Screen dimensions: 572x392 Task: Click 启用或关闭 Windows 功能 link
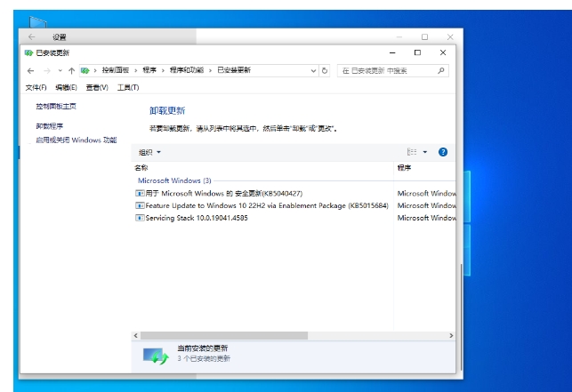coord(76,140)
